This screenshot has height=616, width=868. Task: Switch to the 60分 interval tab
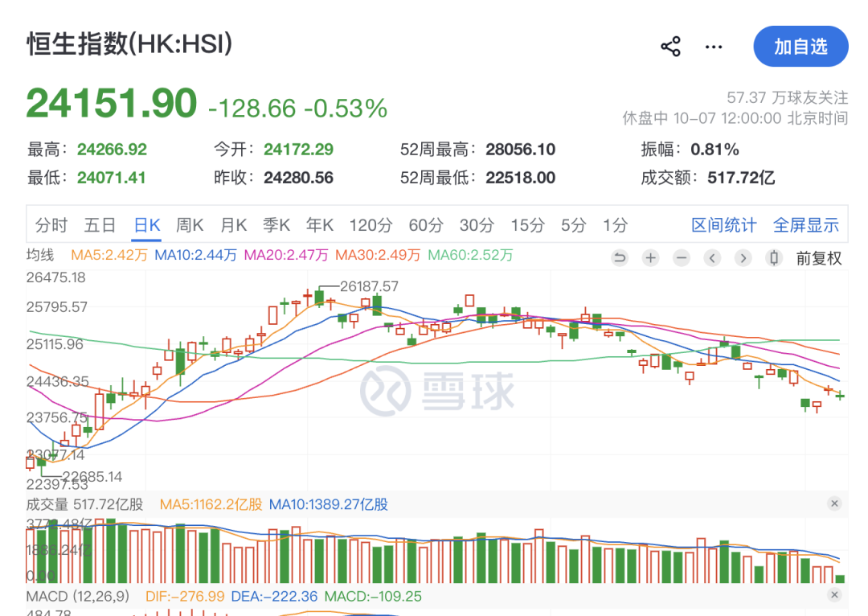426,225
